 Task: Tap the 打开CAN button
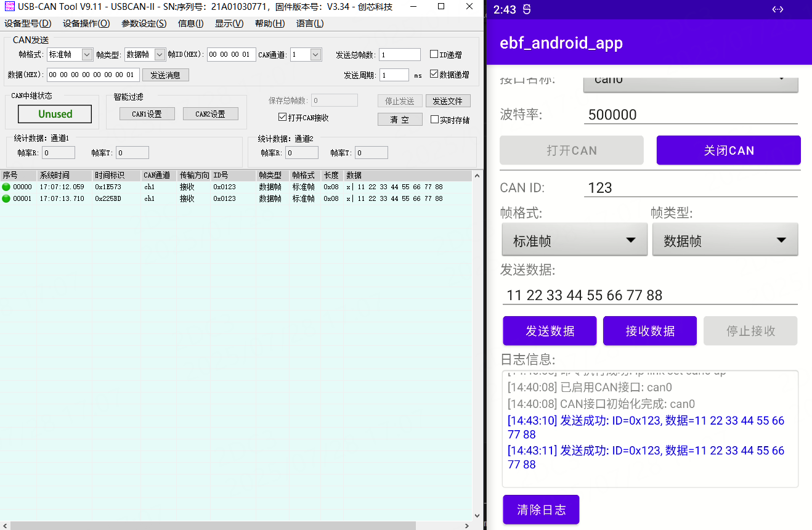(x=572, y=150)
